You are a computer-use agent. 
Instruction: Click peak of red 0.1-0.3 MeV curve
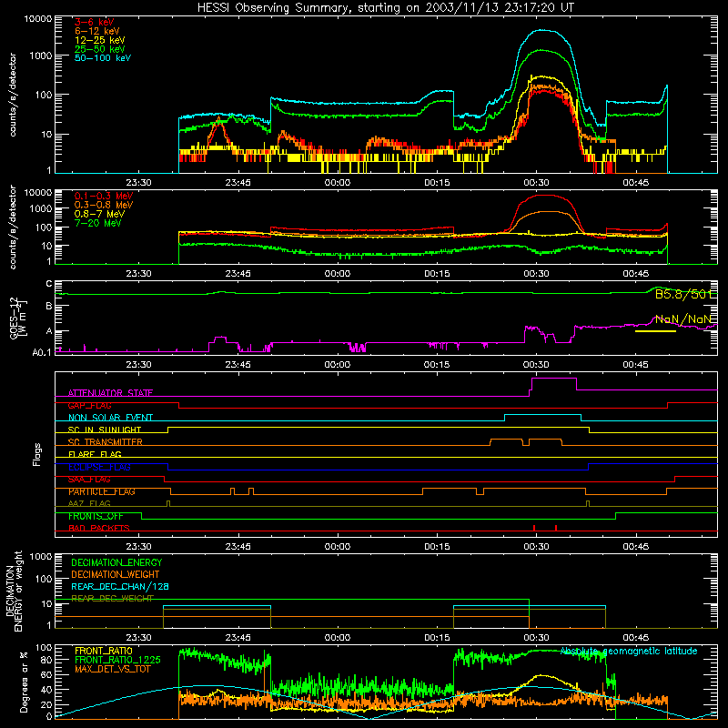tap(543, 196)
